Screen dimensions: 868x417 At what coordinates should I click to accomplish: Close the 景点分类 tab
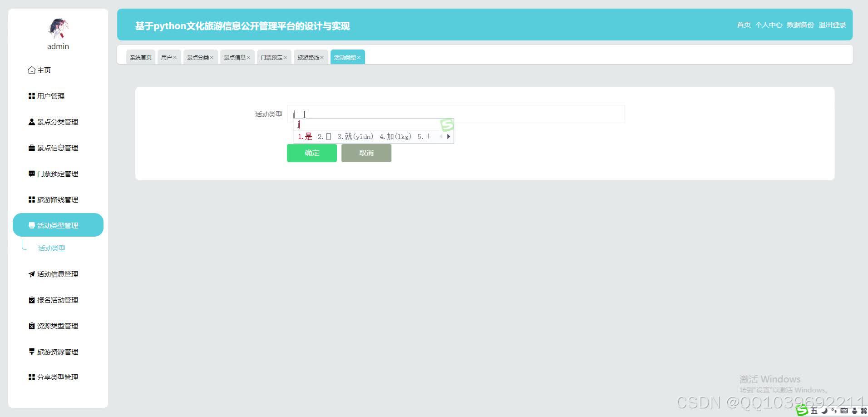[212, 58]
